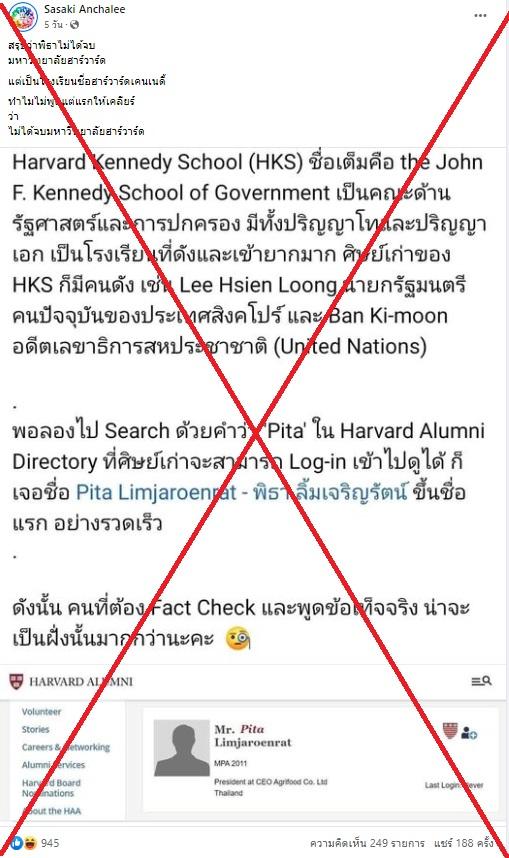509x858 pixels.
Task: Select Stories in Harvard sidebar
Action: click(36, 729)
